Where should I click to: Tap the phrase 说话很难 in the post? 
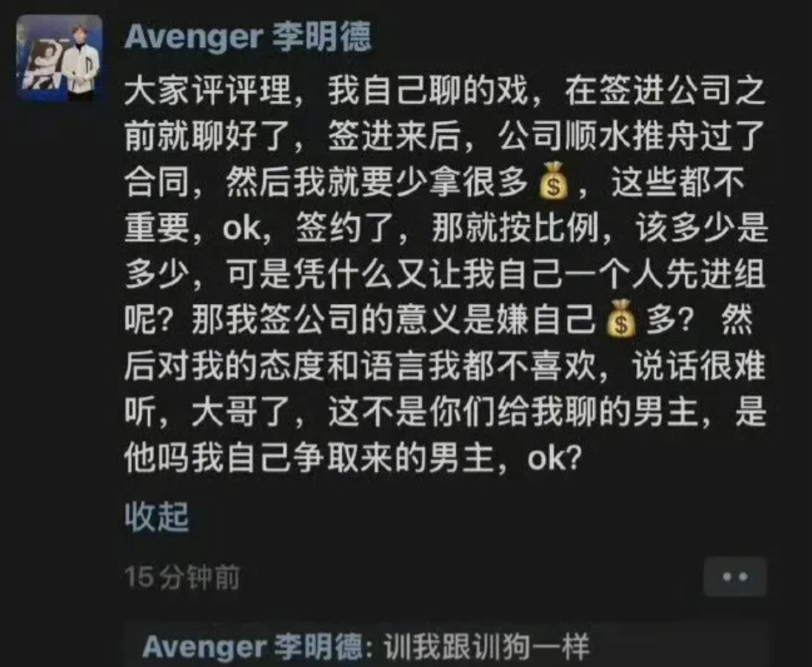[699, 365]
